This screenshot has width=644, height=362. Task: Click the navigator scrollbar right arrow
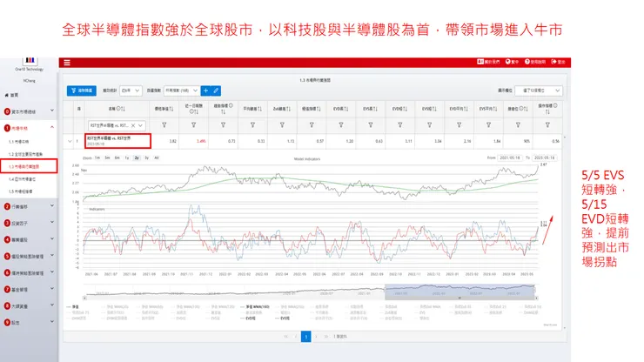tap(536, 298)
